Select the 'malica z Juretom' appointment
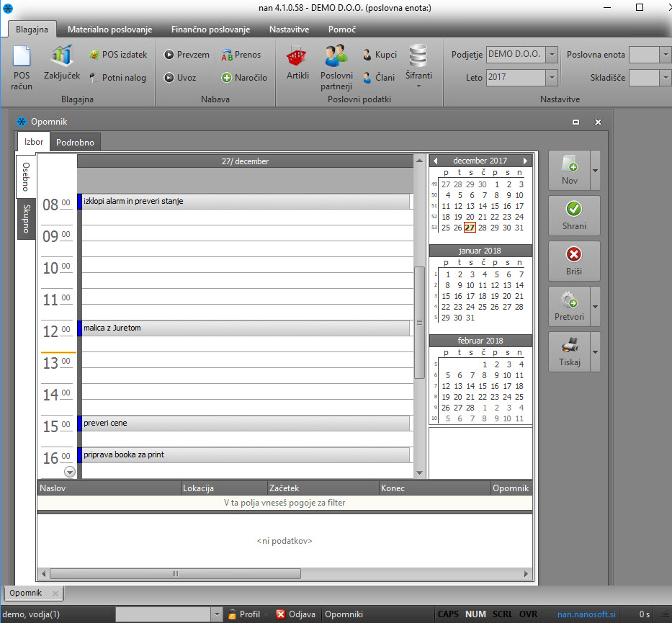 (245, 328)
